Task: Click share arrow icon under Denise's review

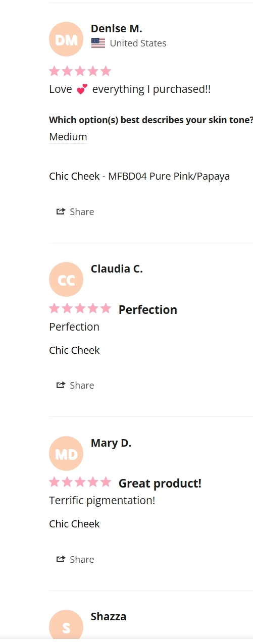Action: point(61,211)
